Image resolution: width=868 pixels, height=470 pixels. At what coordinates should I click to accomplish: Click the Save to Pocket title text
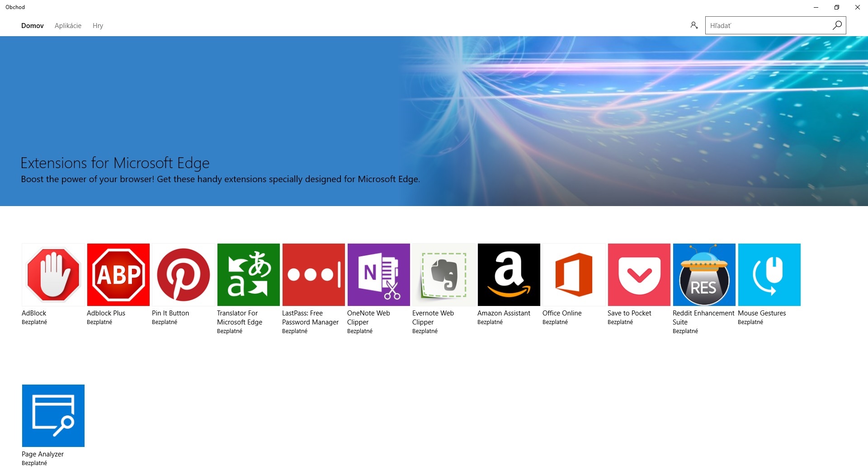pos(629,313)
